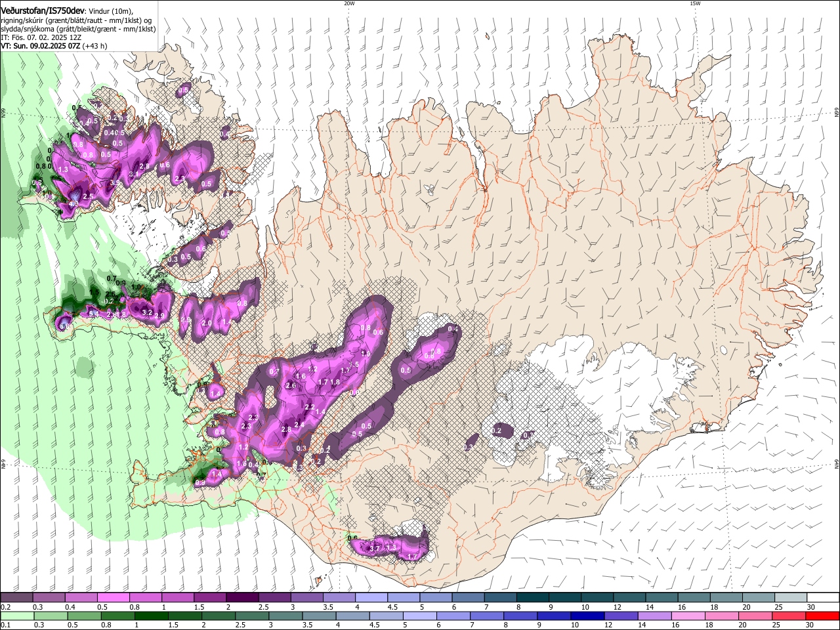Click the red-pink rain swatch for 25
Viewport: 840px width, 630px height.
point(789,616)
